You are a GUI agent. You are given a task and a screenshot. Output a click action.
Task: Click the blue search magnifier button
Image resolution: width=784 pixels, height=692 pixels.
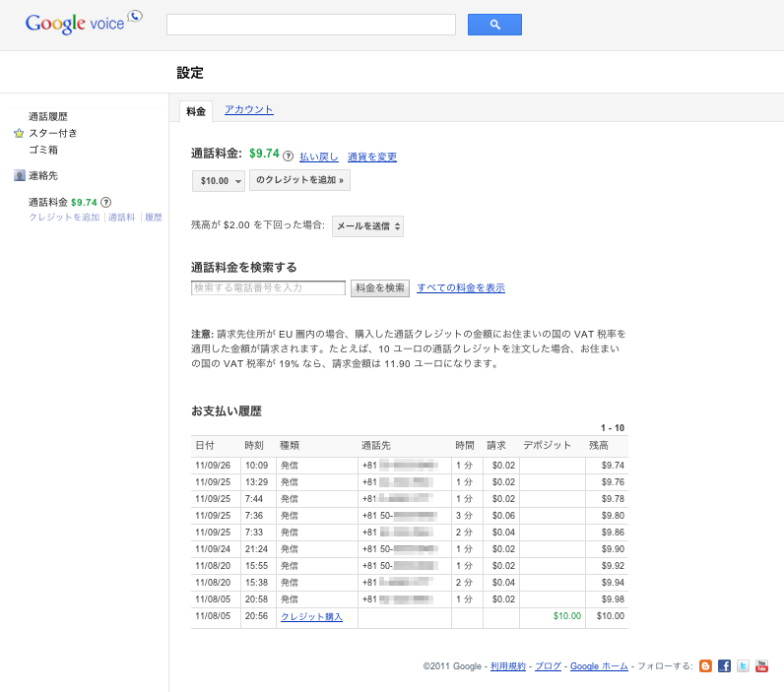[x=494, y=25]
